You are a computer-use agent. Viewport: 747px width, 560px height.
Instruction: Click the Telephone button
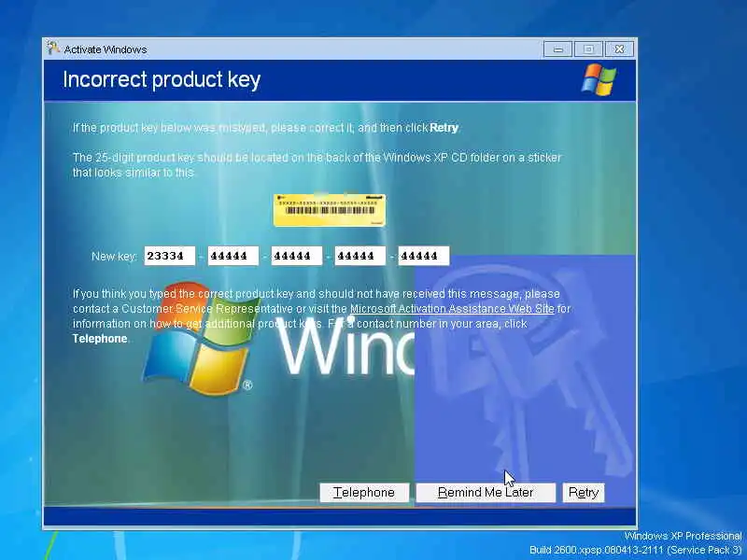tap(364, 493)
